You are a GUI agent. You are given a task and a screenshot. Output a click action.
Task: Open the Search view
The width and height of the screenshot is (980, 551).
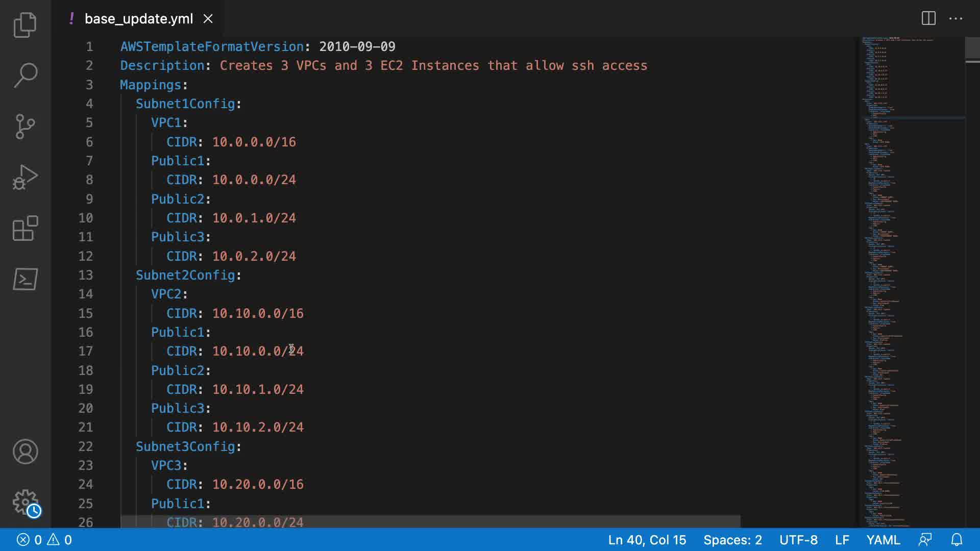coord(25,75)
